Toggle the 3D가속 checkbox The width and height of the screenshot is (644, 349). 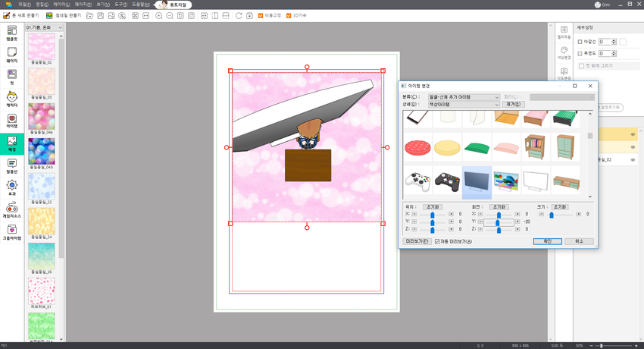(x=289, y=16)
